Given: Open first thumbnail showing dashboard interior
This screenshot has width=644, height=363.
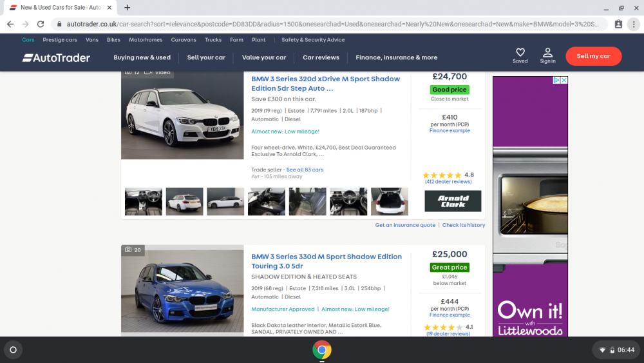Looking at the screenshot, I should (144, 201).
